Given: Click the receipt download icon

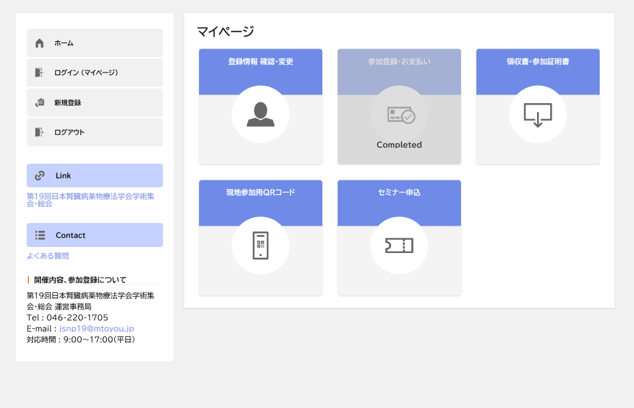Looking at the screenshot, I should tap(537, 115).
